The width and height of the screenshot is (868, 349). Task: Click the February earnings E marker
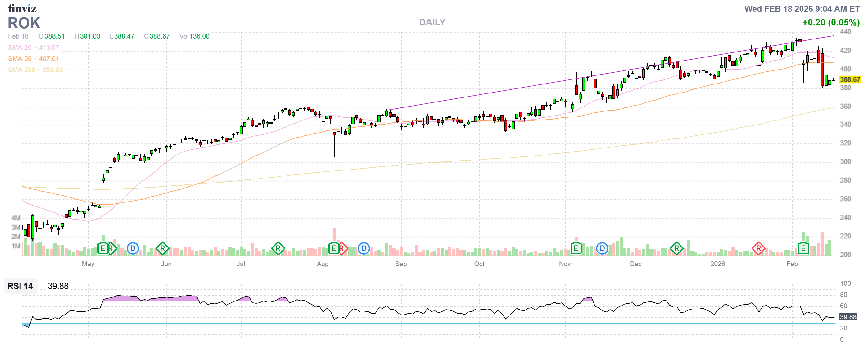pyautogui.click(x=803, y=249)
